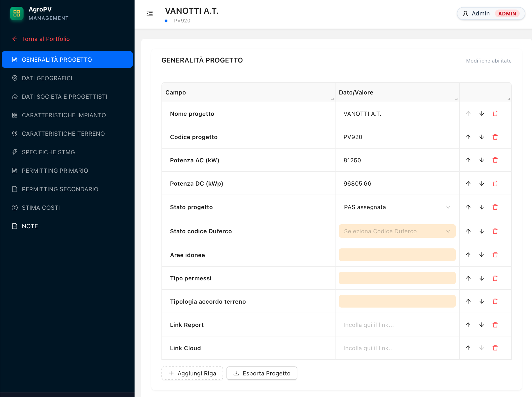Edit the Codice progetto value PV920
The image size is (532, 397).
(x=397, y=137)
